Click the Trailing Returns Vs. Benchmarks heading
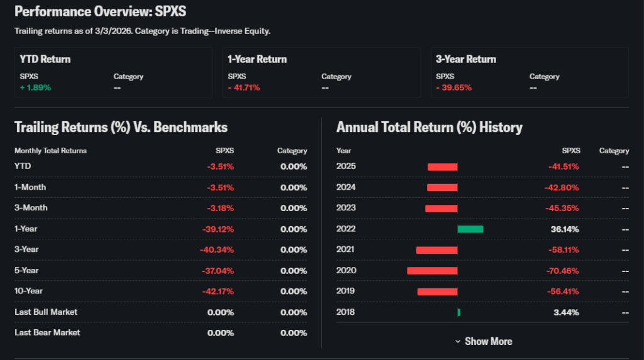This screenshot has height=360, width=644. (121, 128)
